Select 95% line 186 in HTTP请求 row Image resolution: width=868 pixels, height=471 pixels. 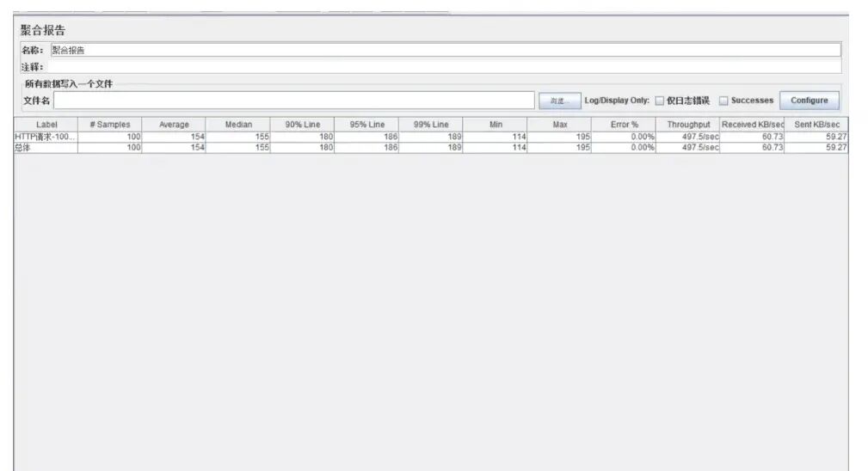point(366,137)
